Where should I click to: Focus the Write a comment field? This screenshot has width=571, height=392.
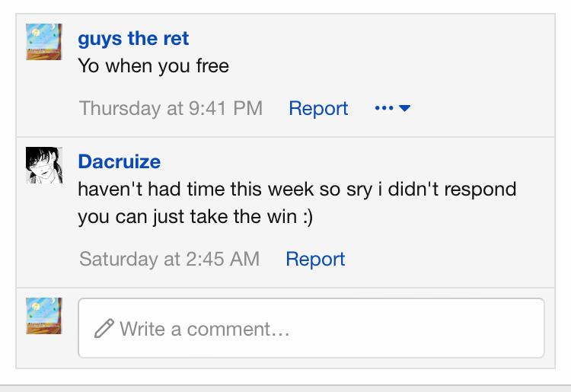click(x=320, y=329)
